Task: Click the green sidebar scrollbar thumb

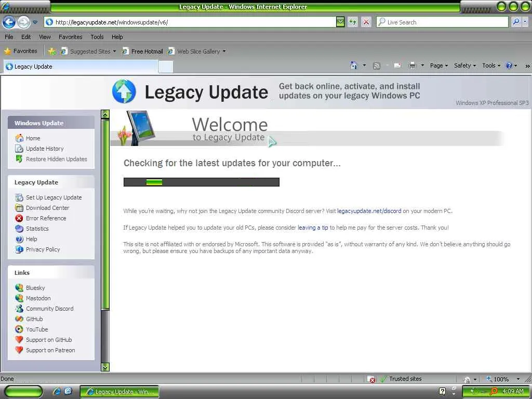Action: 105,214
